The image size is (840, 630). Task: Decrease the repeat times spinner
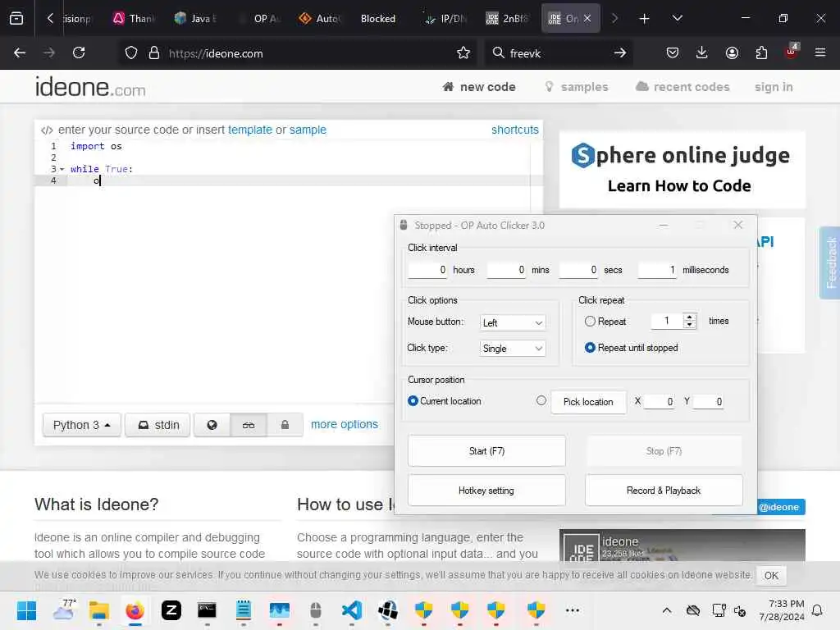[689, 325]
